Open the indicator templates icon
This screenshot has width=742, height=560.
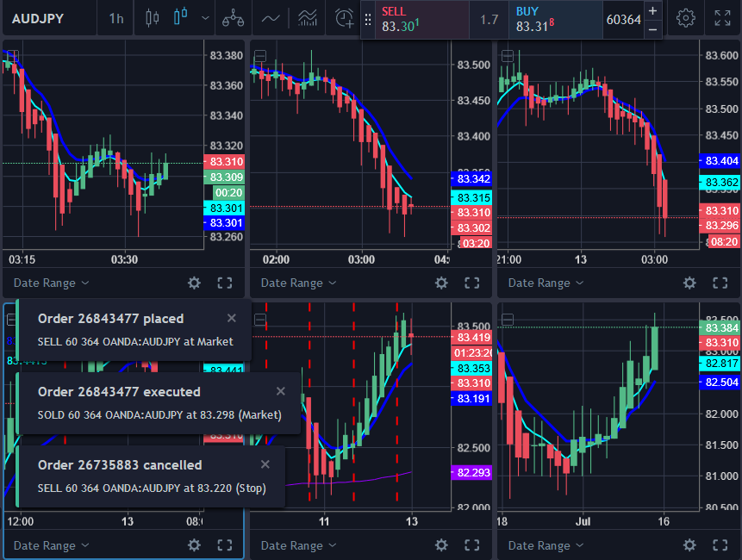click(x=307, y=18)
